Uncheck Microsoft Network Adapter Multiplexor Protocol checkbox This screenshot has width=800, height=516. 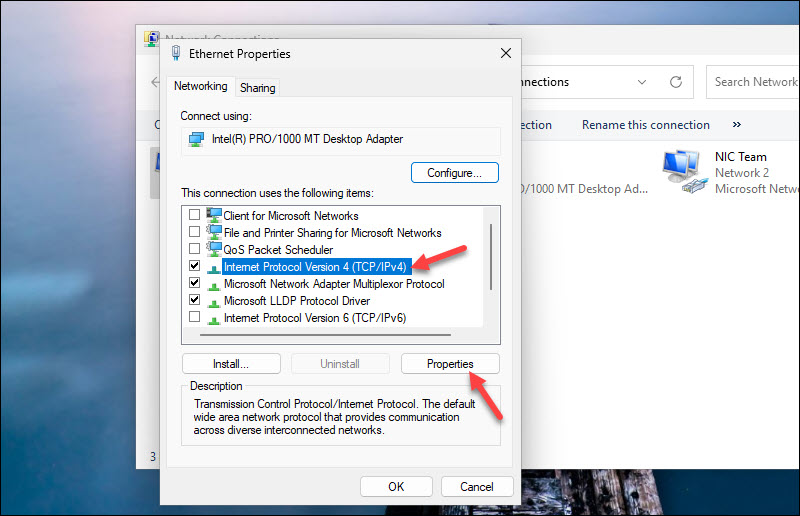[x=194, y=282]
